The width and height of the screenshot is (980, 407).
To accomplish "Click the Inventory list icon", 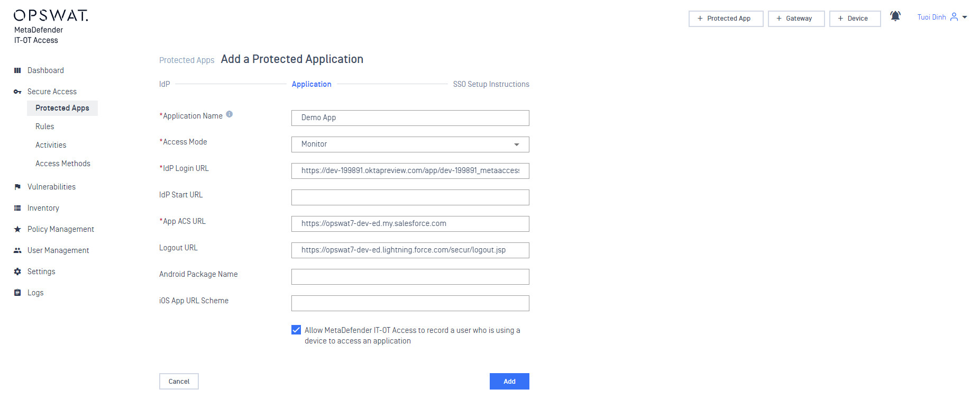I will (17, 208).
